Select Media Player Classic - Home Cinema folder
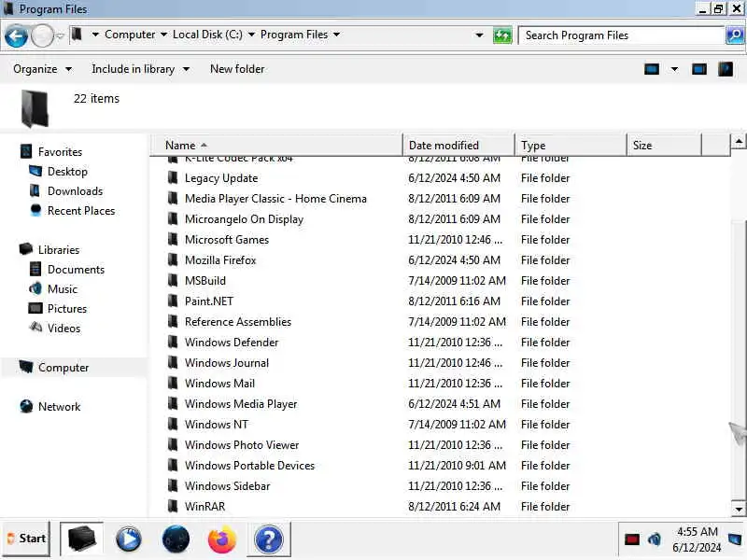This screenshot has height=560, width=747. tap(275, 199)
